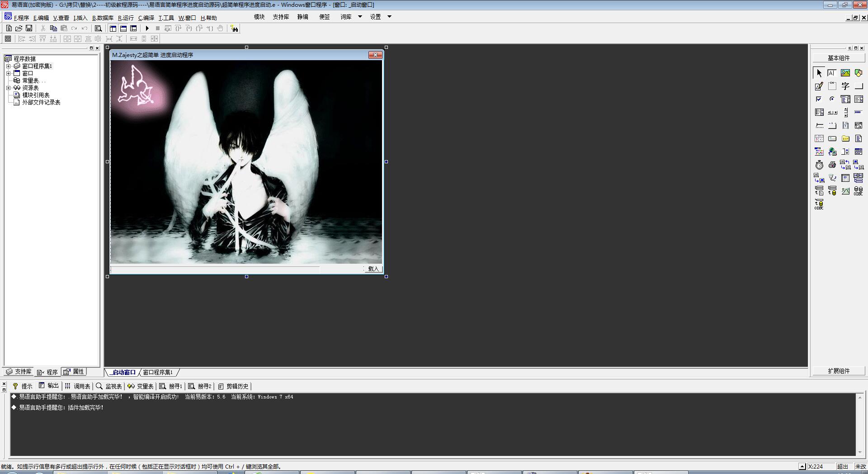
Task: Pick the picture box component icon
Action: pos(845,73)
